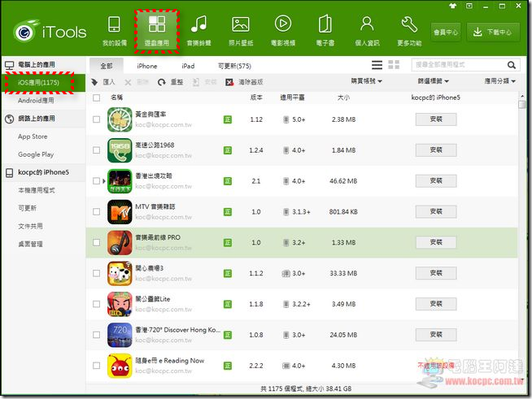Click the music note PRO app icon
The image size is (532, 399).
pyautogui.click(x=120, y=243)
